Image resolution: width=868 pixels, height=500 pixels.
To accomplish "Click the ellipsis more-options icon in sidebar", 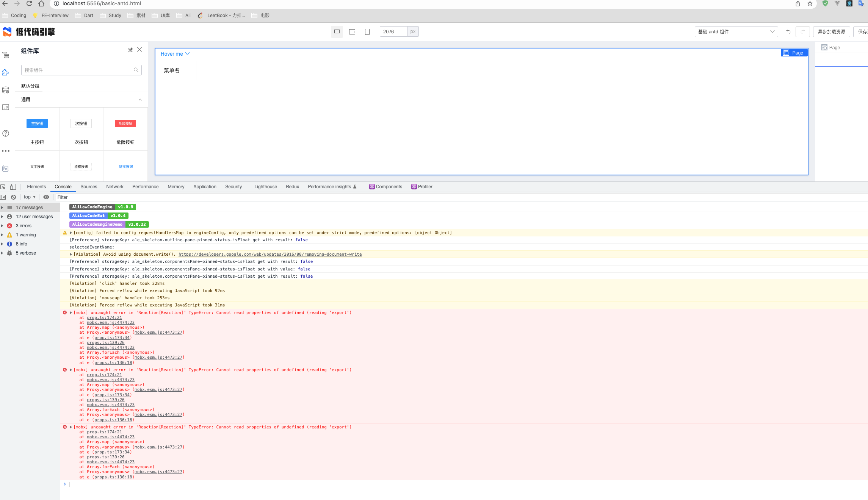I will pyautogui.click(x=6, y=151).
